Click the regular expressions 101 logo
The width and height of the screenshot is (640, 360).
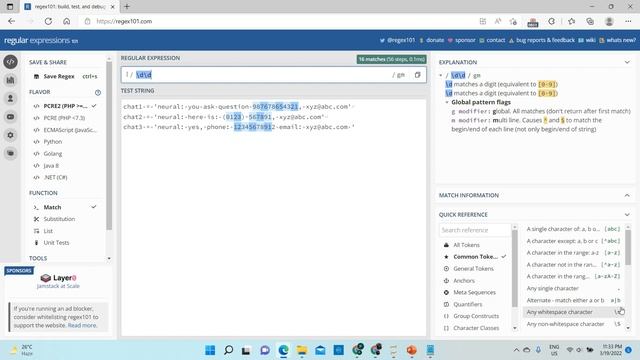click(41, 40)
